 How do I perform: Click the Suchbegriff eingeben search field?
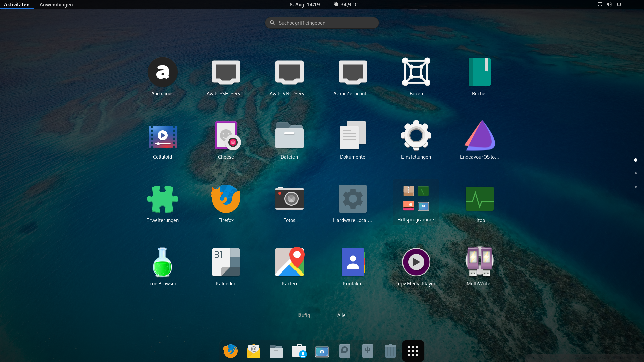click(x=322, y=23)
